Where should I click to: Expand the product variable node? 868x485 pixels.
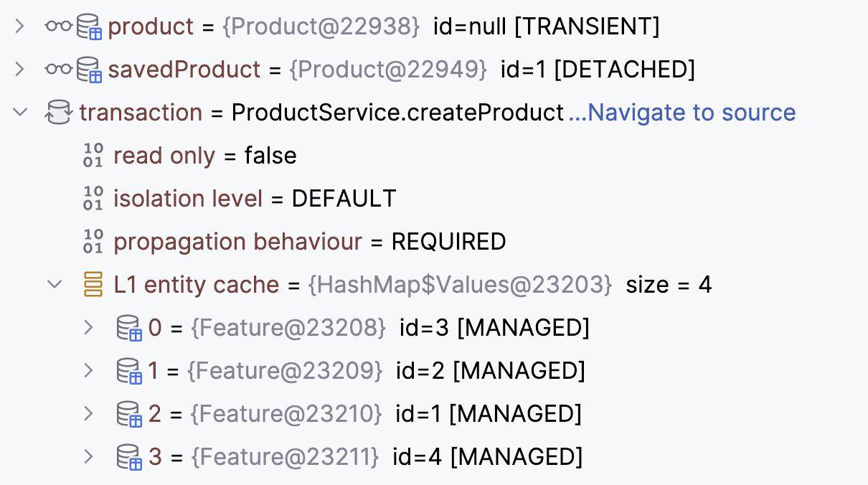point(19,27)
